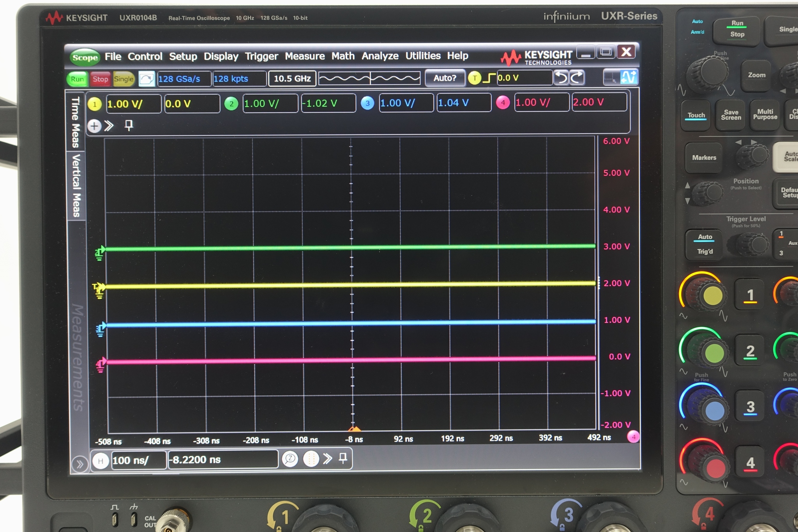This screenshot has height=532, width=798.
Task: Toggle channel 3 blue indicator
Action: click(x=367, y=103)
